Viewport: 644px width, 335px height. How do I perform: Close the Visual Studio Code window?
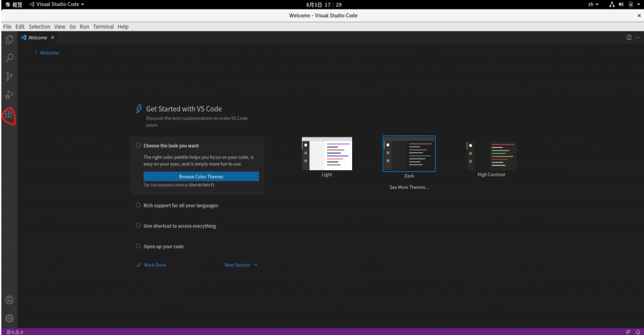pos(639,16)
